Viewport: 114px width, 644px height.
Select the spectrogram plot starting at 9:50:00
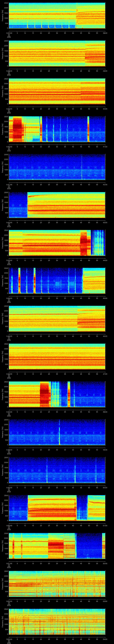tap(57, 508)
